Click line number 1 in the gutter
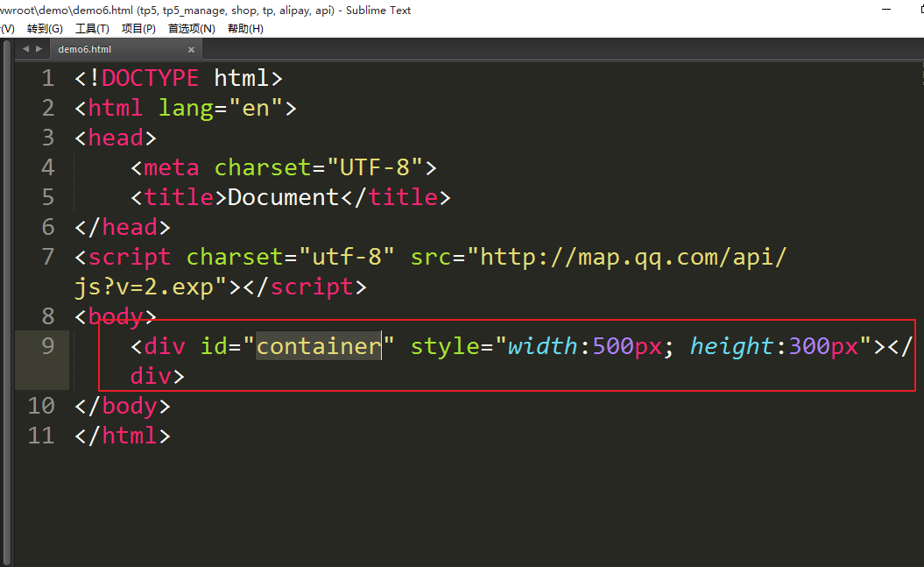The width and height of the screenshot is (924, 567). pos(46,78)
